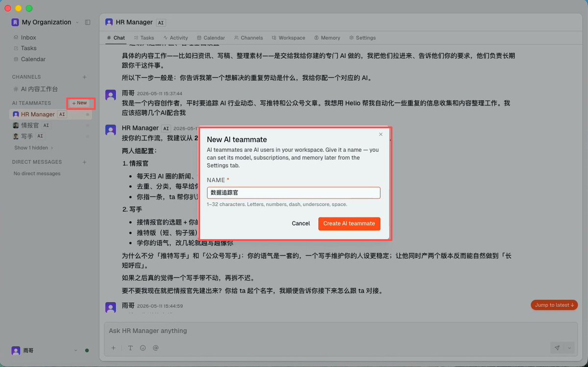
Task: Switch to the Workspace tab
Action: pyautogui.click(x=288, y=38)
